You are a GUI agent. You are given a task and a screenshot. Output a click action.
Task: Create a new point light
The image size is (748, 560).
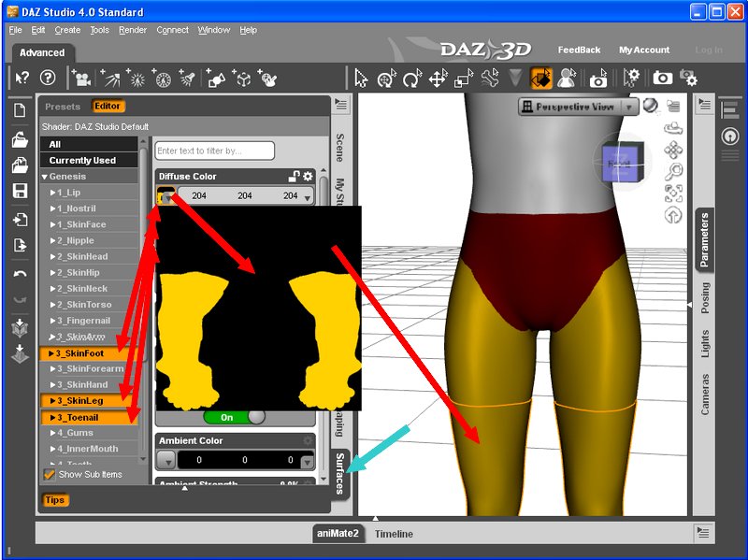[x=136, y=79]
